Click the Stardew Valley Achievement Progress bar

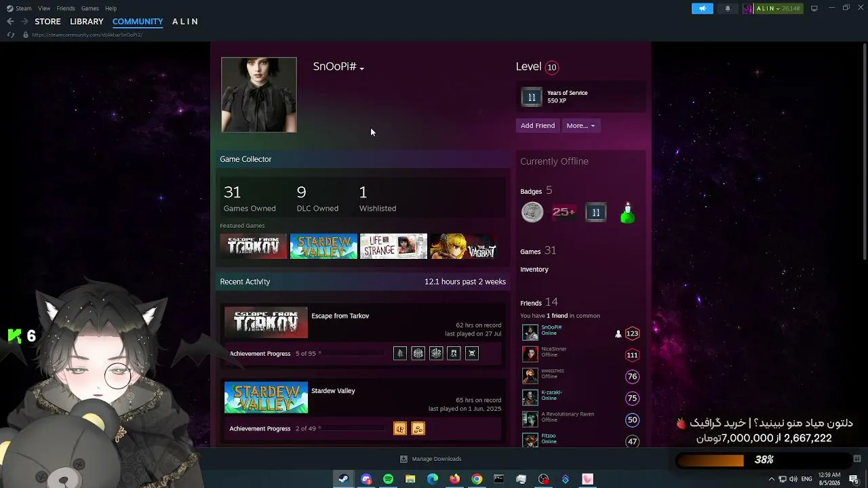tap(353, 428)
